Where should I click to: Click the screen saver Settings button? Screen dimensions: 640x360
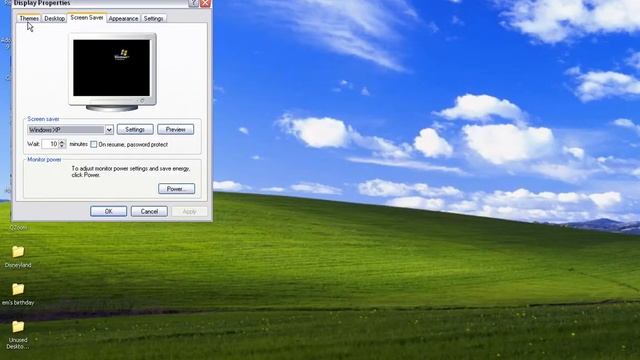135,129
